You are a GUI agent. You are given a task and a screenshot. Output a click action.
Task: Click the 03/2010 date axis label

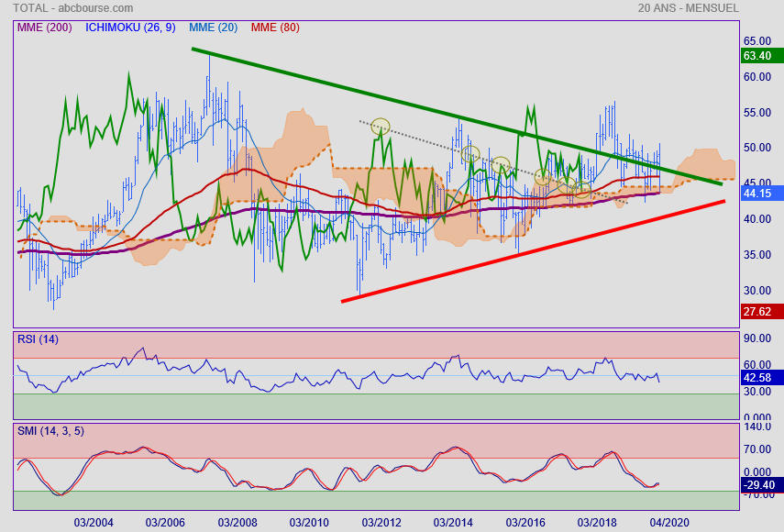[x=309, y=523]
